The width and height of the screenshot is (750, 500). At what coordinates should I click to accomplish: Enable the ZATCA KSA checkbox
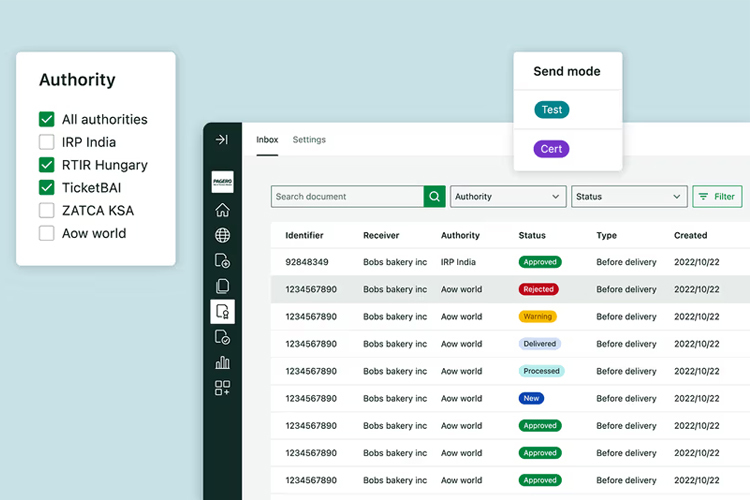pyautogui.click(x=46, y=210)
